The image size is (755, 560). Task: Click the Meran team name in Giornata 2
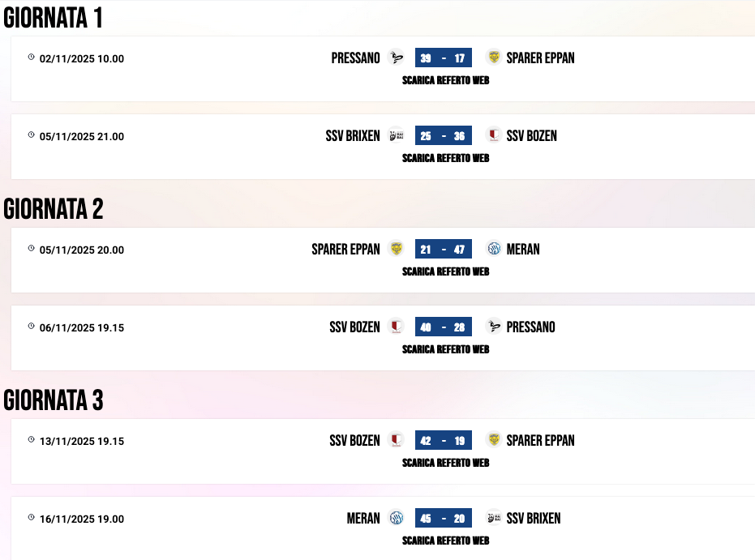pyautogui.click(x=523, y=249)
